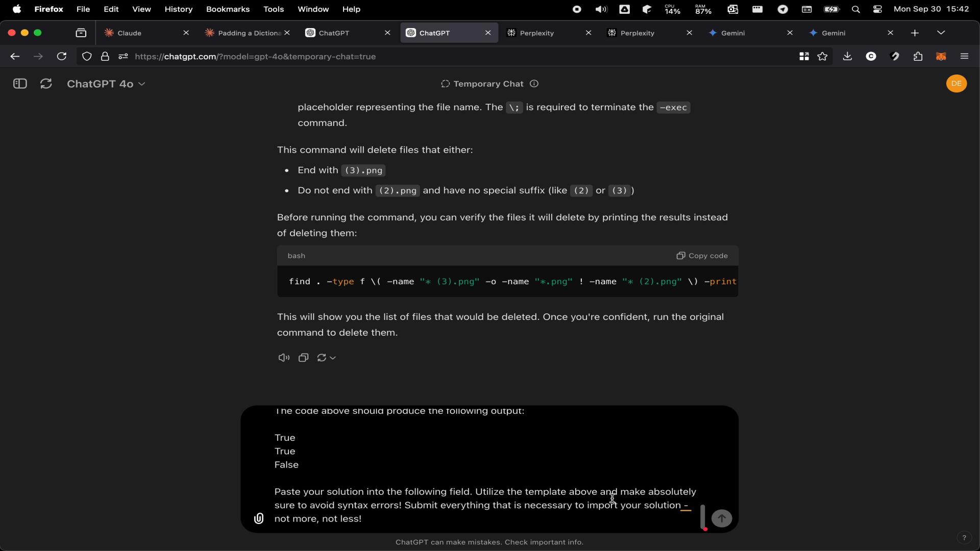This screenshot has width=980, height=551.
Task: Open the tracking protection shield icon
Action: pyautogui.click(x=87, y=57)
